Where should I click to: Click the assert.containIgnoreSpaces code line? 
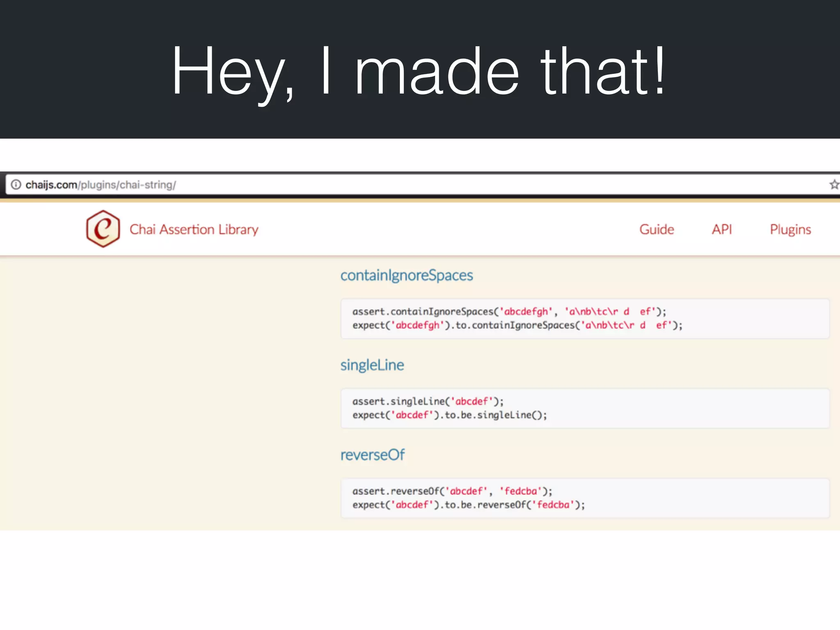click(x=509, y=312)
